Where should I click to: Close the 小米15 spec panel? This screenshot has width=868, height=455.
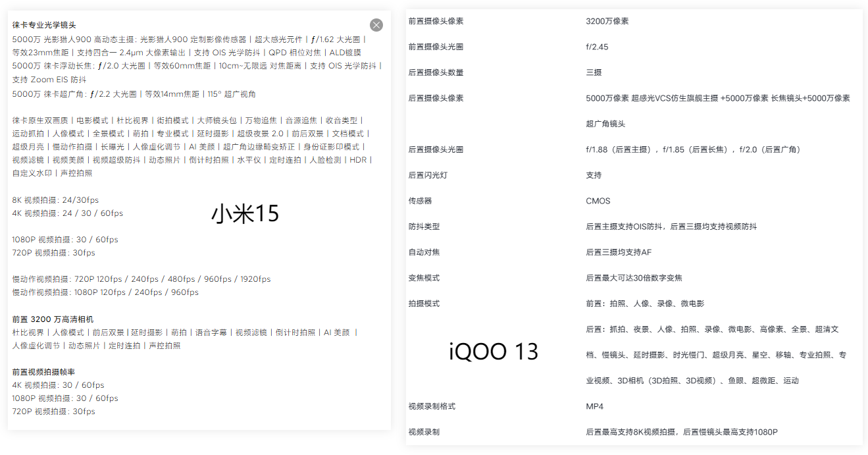pyautogui.click(x=376, y=25)
